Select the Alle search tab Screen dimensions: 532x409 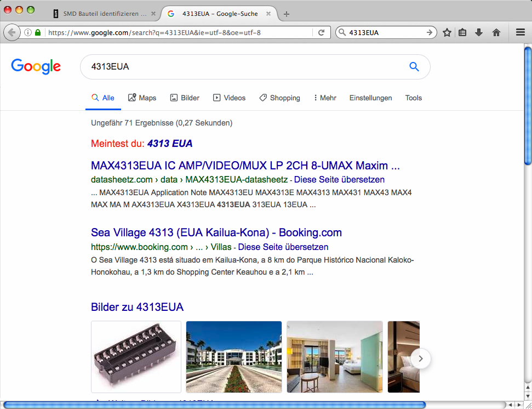[103, 98]
